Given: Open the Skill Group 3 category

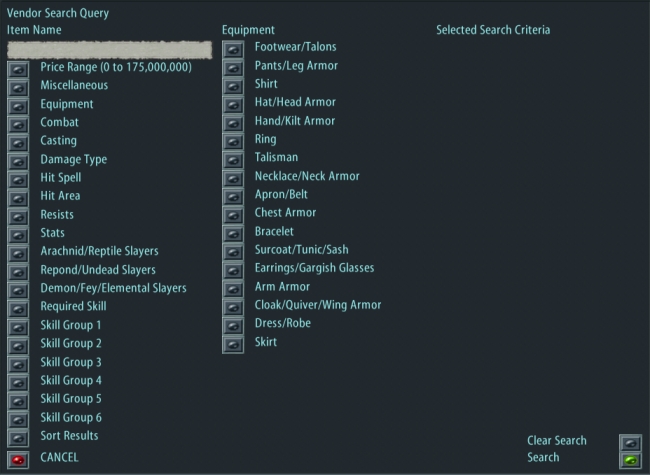Looking at the screenshot, I should [x=18, y=365].
